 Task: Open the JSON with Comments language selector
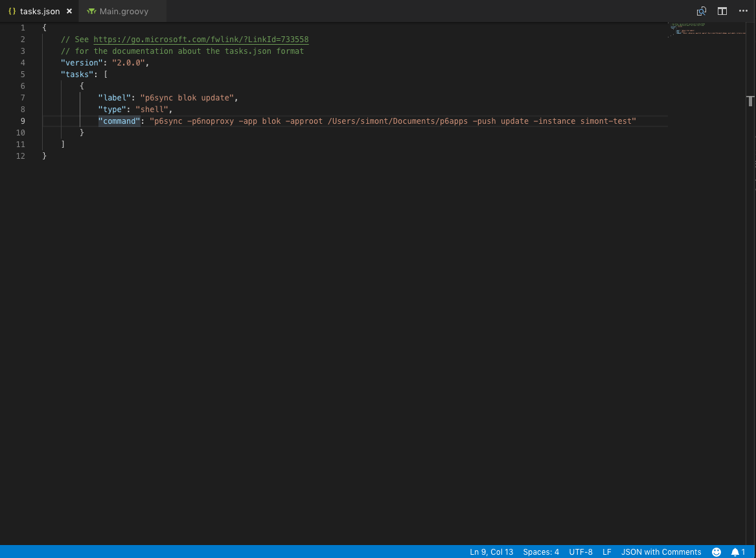[661, 552]
